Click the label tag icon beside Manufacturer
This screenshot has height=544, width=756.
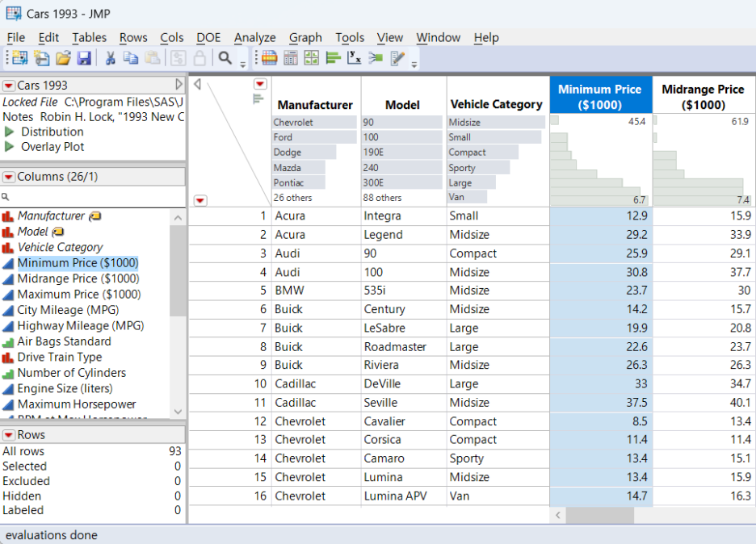coord(95,216)
